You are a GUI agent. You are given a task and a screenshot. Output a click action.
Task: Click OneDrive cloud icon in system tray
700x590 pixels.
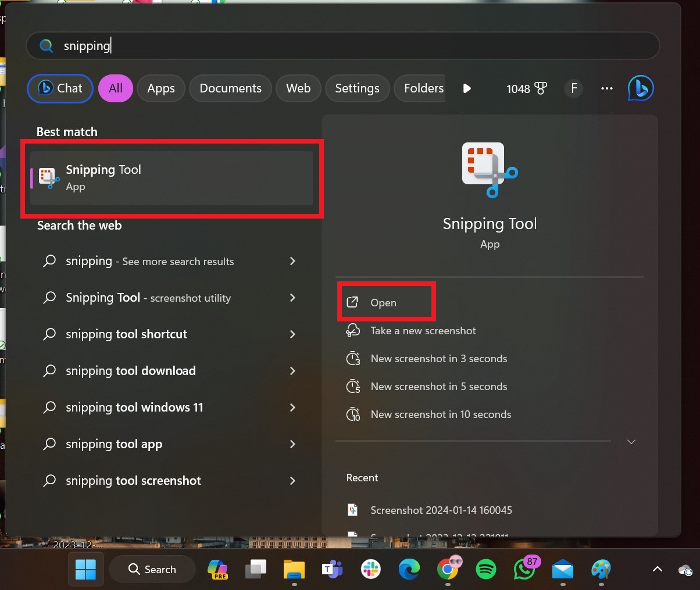click(685, 570)
